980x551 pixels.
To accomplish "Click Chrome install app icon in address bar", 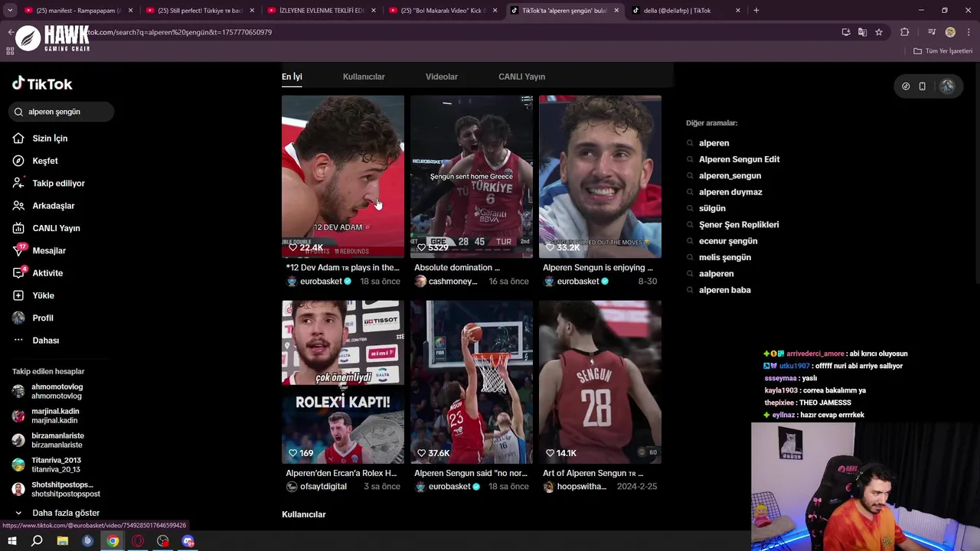I will (846, 32).
